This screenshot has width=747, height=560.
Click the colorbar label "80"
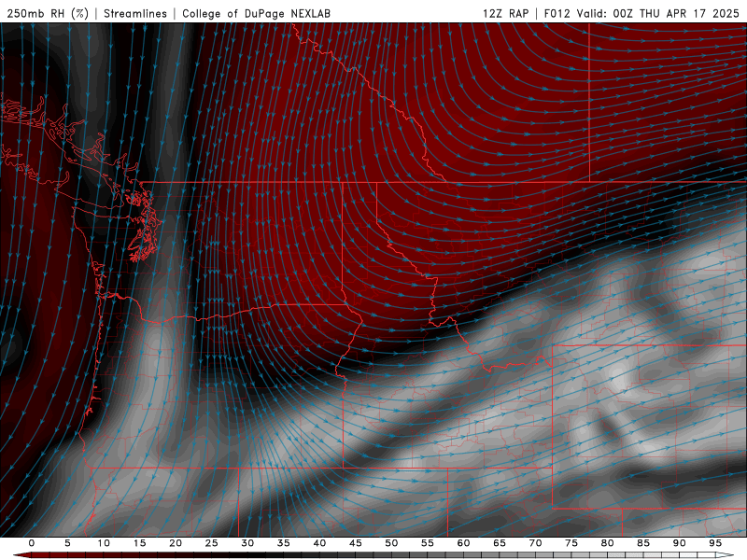[x=608, y=543]
